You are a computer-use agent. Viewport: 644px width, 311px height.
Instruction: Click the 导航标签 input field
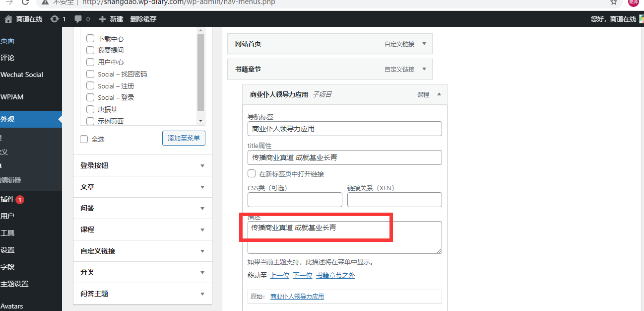point(344,129)
